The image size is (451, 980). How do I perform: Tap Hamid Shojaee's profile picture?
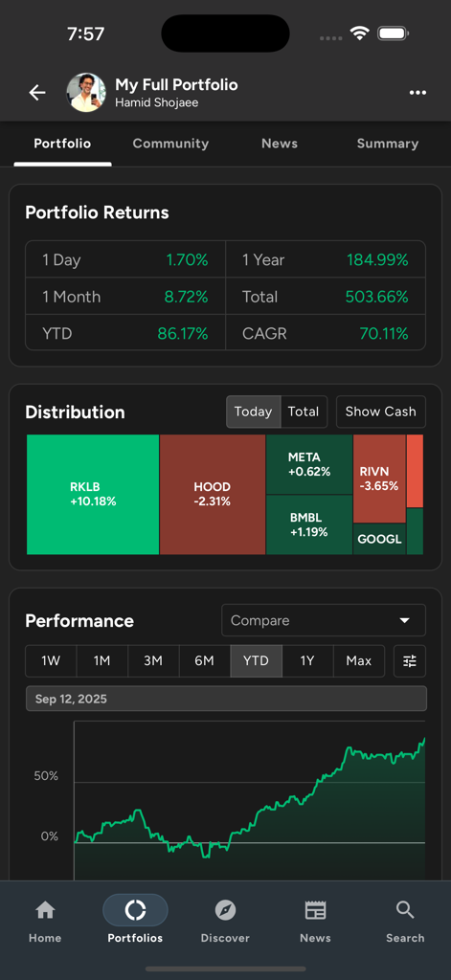pyautogui.click(x=86, y=93)
